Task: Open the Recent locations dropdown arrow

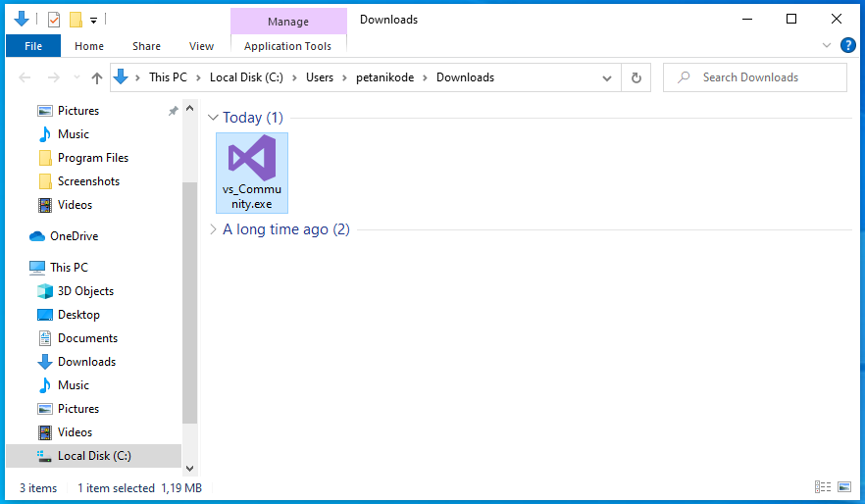Action: (76, 77)
